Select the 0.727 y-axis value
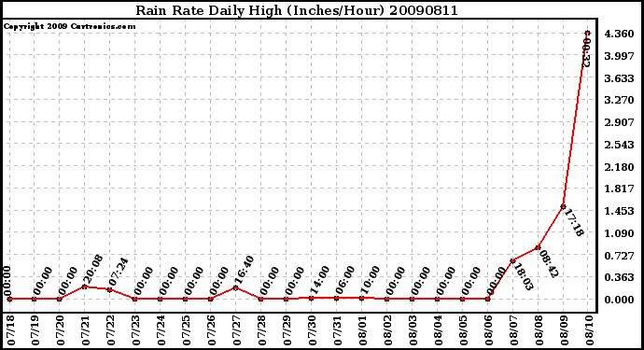 pyautogui.click(x=619, y=256)
